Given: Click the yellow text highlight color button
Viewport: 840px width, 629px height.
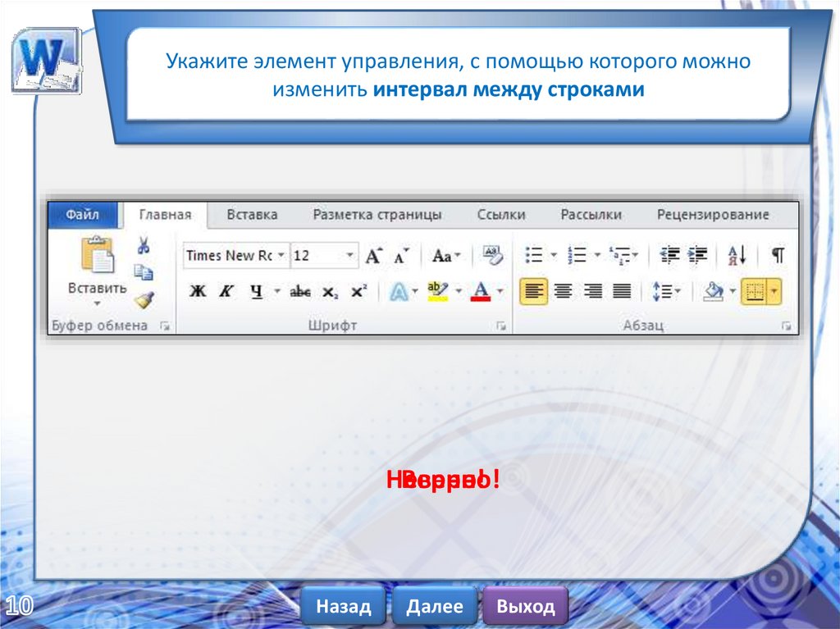Looking at the screenshot, I should tap(438, 291).
